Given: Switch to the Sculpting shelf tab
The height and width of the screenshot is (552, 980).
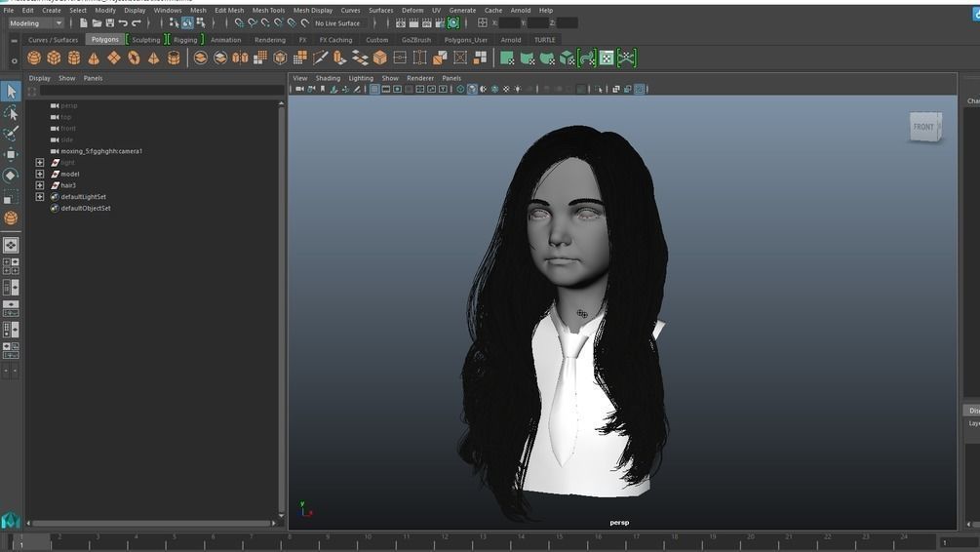Looking at the screenshot, I should point(145,39).
